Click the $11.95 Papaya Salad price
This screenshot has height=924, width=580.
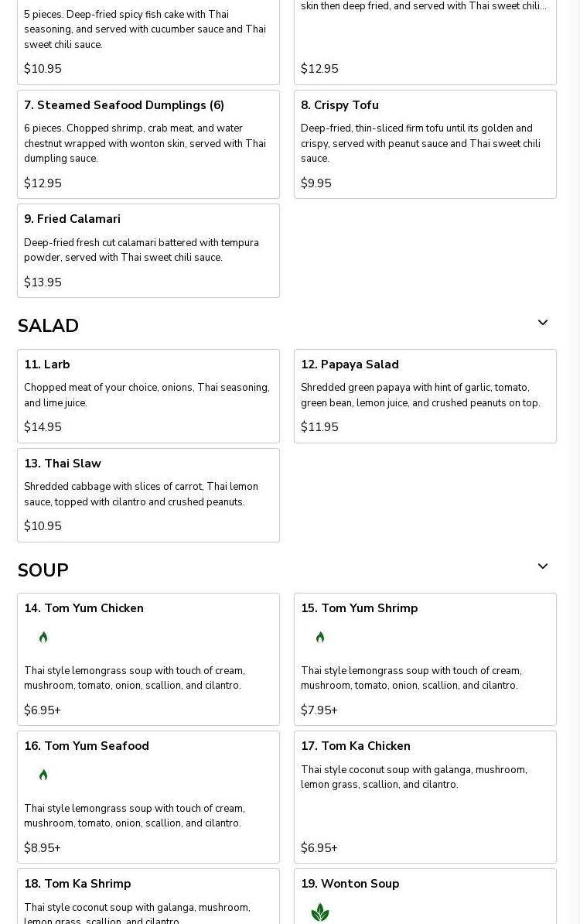pos(319,427)
